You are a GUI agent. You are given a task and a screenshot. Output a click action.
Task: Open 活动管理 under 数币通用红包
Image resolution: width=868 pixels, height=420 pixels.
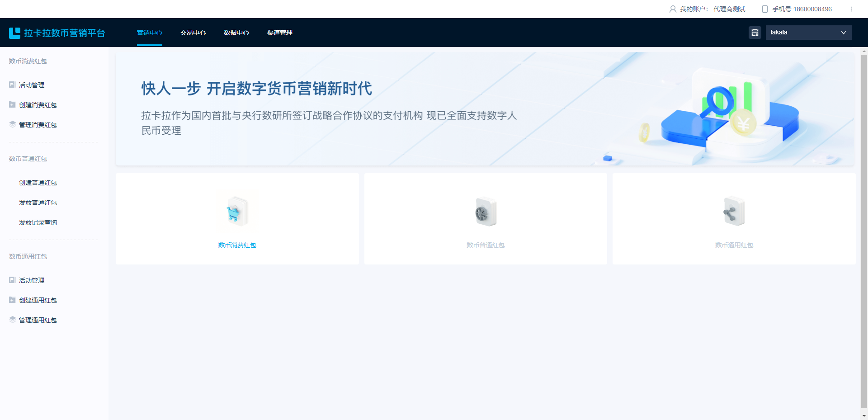pos(32,280)
